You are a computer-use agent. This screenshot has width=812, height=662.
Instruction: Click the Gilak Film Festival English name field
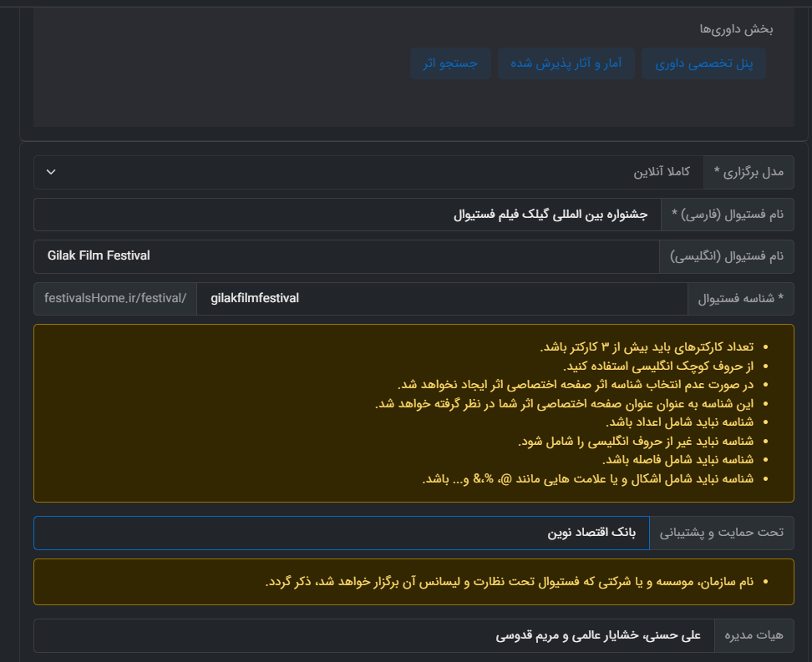coord(347,256)
